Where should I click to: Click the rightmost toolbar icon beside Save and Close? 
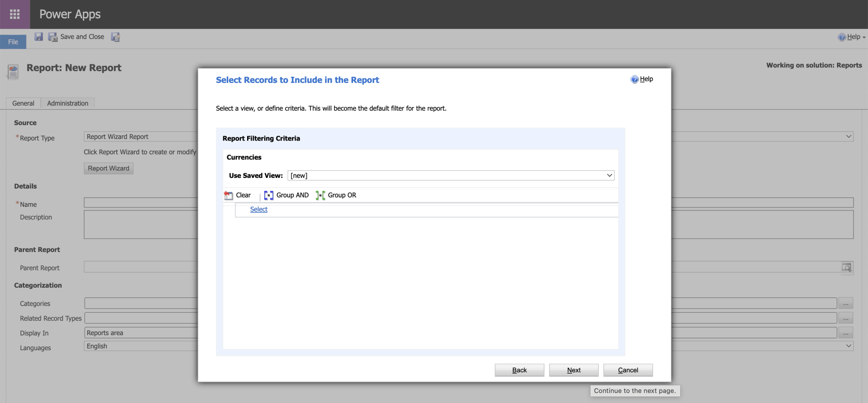tap(116, 37)
